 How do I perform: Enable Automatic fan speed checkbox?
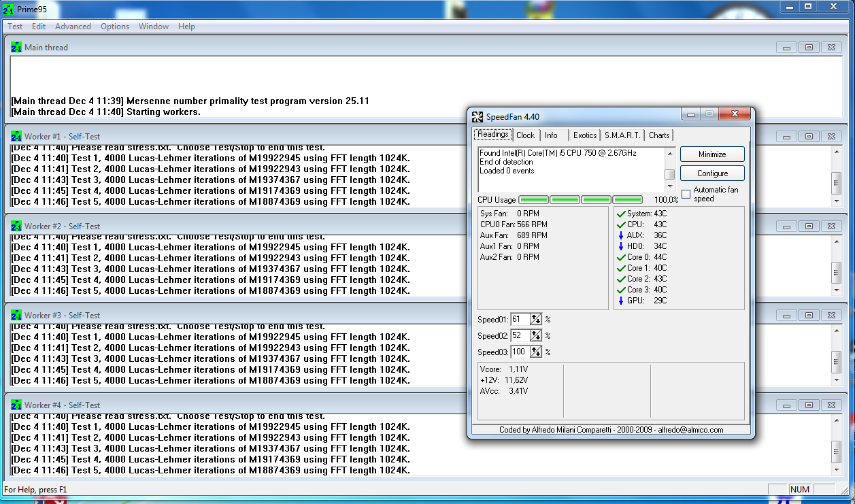(686, 194)
